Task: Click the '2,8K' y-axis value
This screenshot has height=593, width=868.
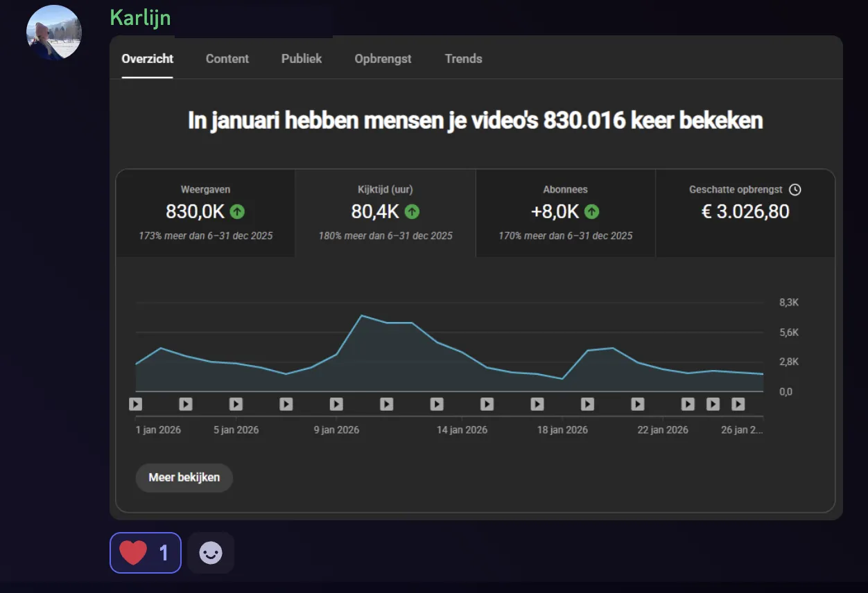Action: (x=789, y=362)
